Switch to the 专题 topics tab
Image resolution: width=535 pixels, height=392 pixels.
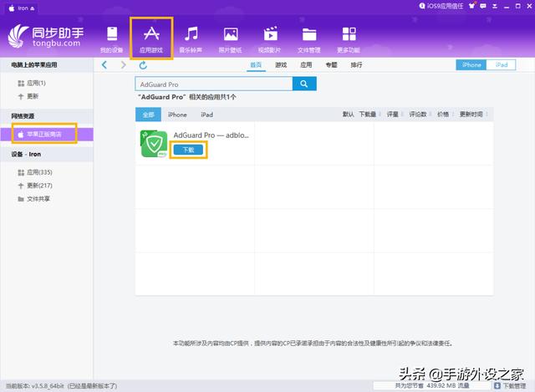pos(331,65)
